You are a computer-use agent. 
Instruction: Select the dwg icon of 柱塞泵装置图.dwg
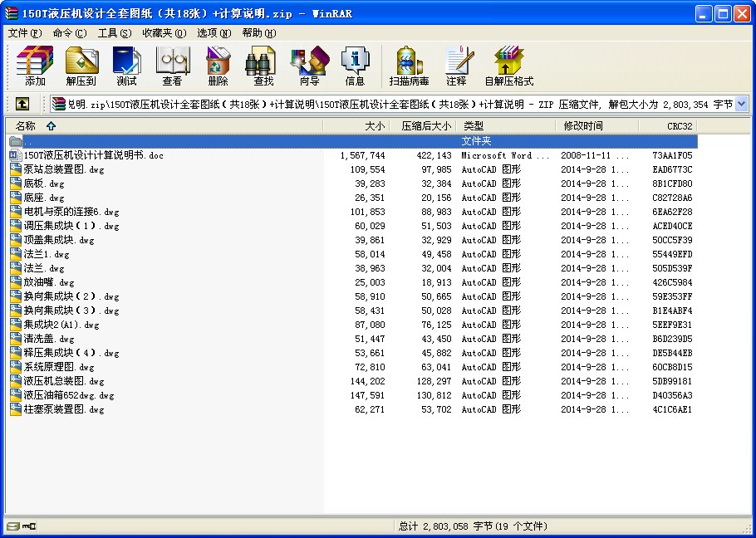16,409
